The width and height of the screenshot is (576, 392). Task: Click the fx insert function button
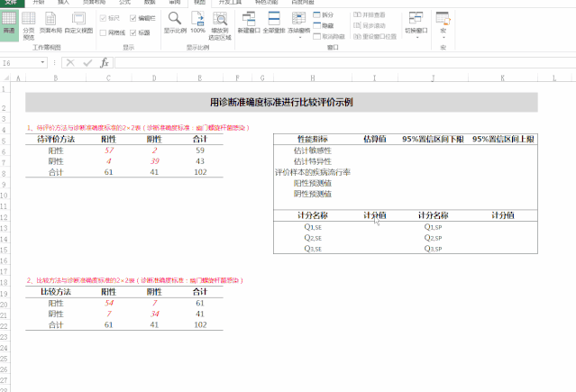(x=105, y=63)
